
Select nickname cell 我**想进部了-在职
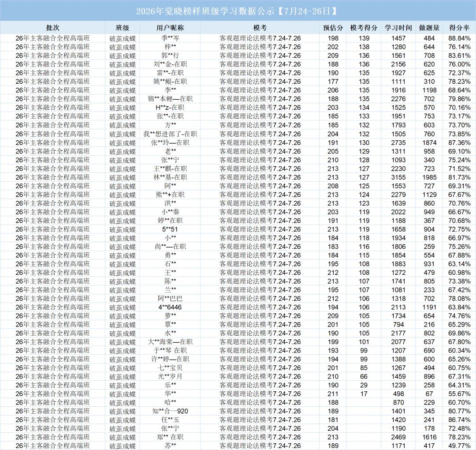coord(170,134)
